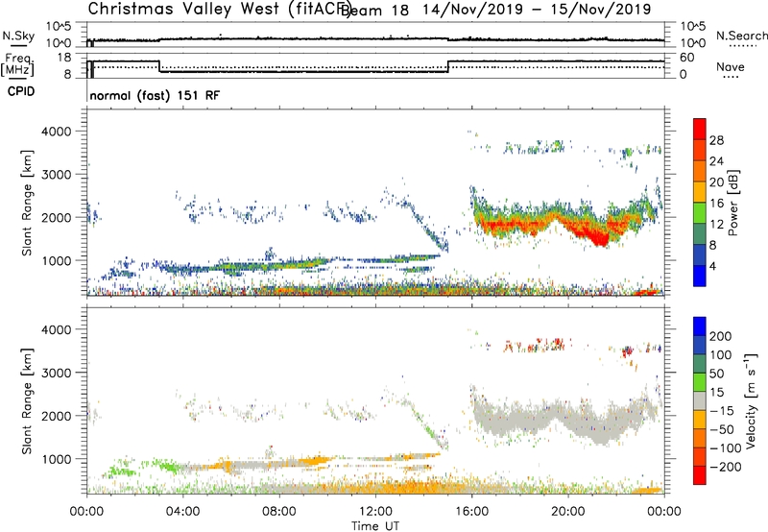Click the "28" label on power colorbar
The image size is (768, 532).
point(716,140)
